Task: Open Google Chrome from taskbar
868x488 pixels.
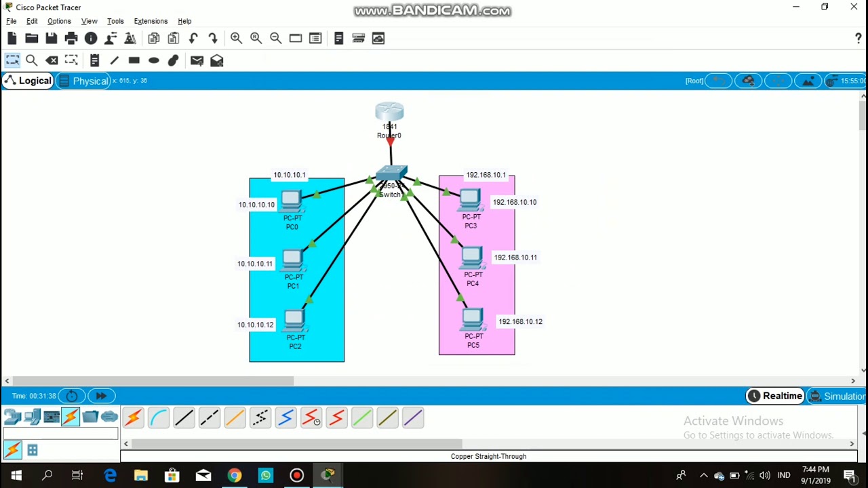Action: [x=234, y=475]
